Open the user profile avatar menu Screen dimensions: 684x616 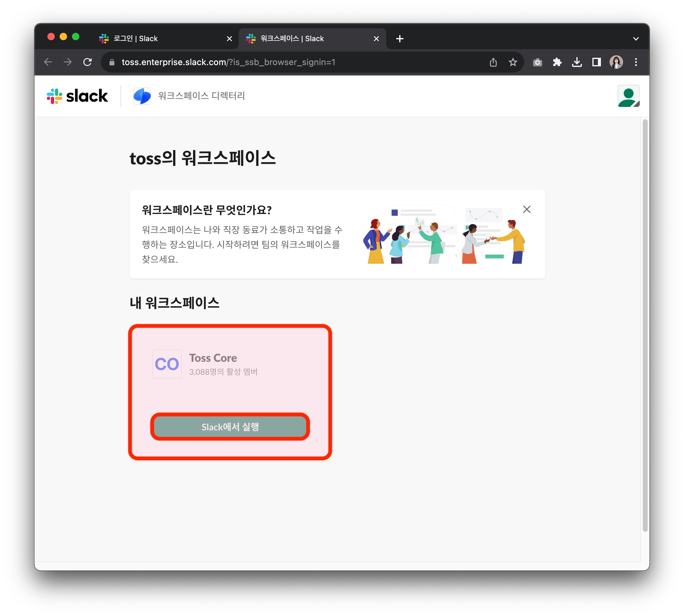tap(628, 96)
